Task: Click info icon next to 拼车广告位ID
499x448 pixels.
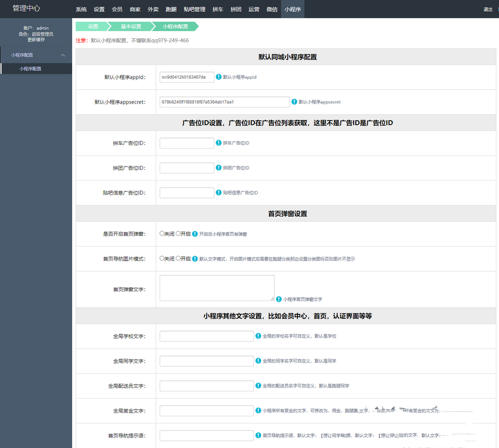Action: coord(218,142)
